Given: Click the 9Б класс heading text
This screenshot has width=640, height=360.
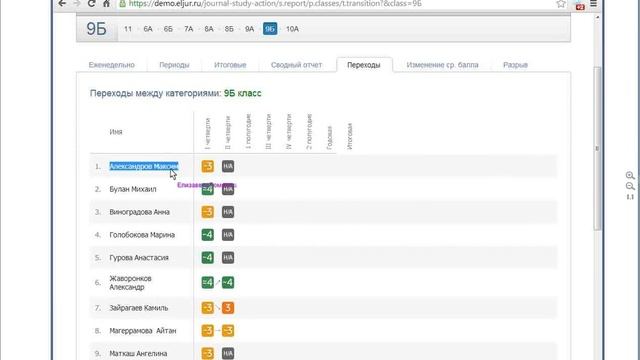Looking at the screenshot, I should click(x=242, y=93).
